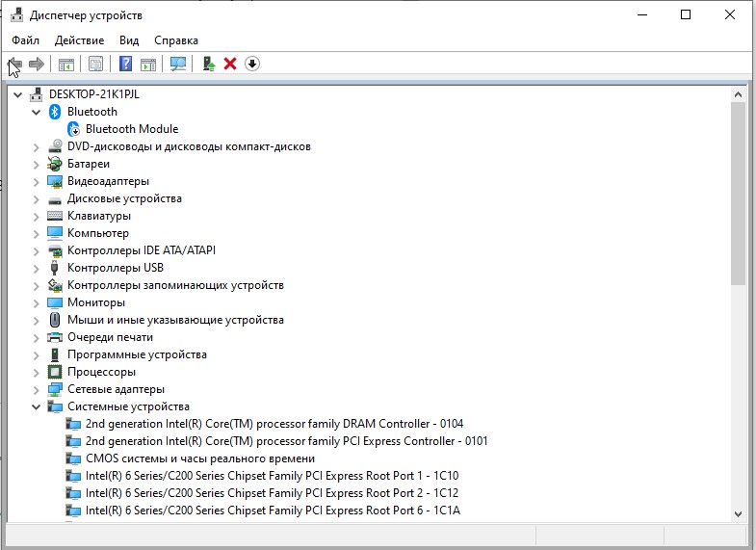Click the Update driver toolbar icon
Viewport: 756px width, 550px height.
[x=208, y=64]
